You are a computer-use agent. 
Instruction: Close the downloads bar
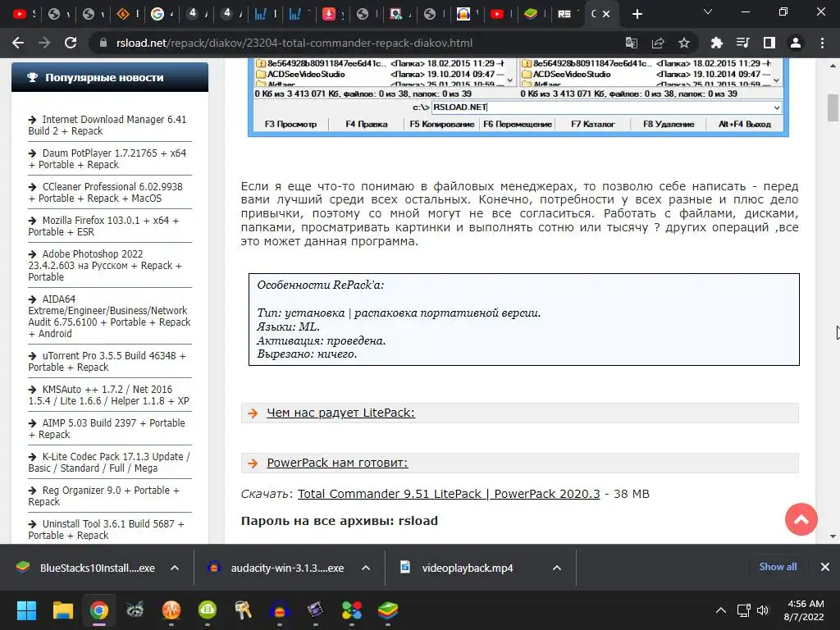[825, 567]
